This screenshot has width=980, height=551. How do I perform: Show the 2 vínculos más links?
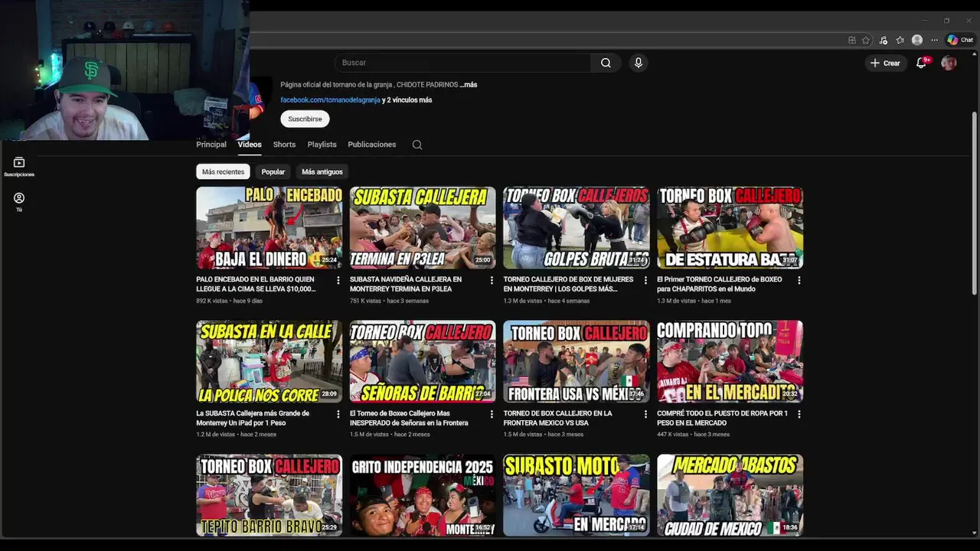tap(407, 100)
